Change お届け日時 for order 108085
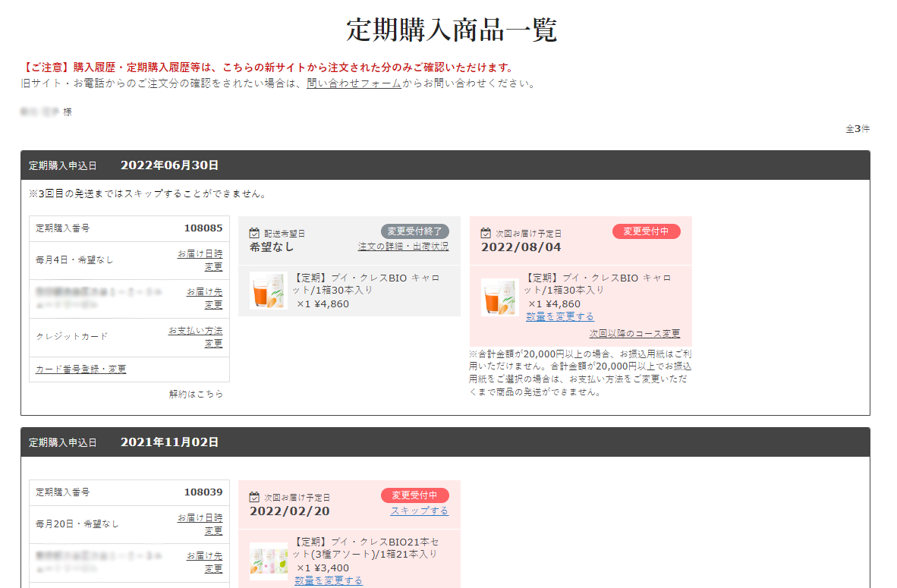The height and width of the screenshot is (588, 897). click(200, 260)
